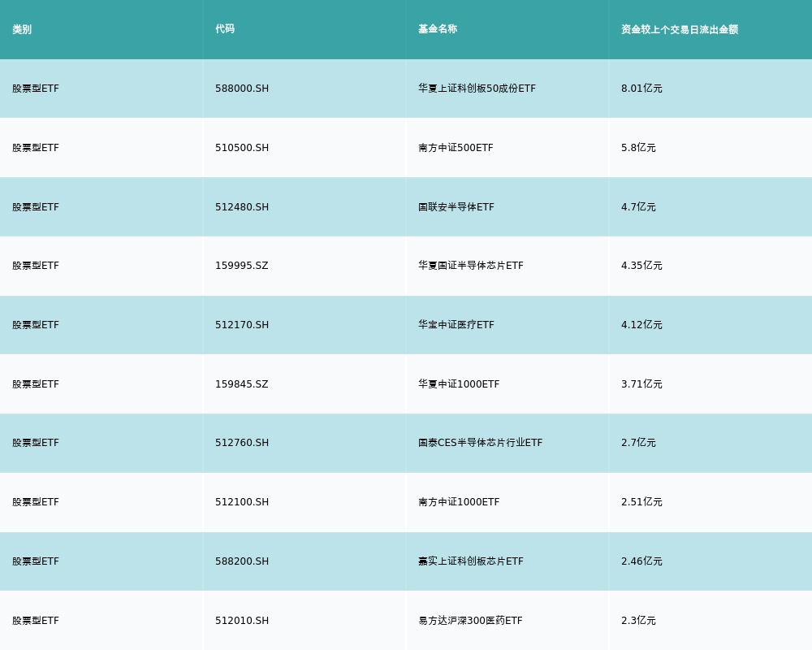
Task: Select fund code 510500.SH
Action: tap(242, 148)
